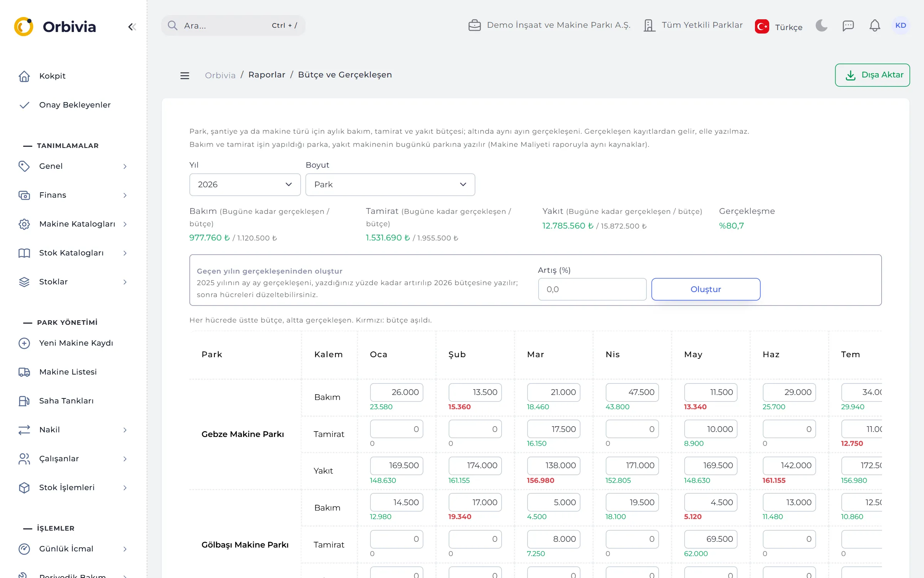Open Onay Bekleyenler page
The height and width of the screenshot is (578, 924).
pos(73,105)
